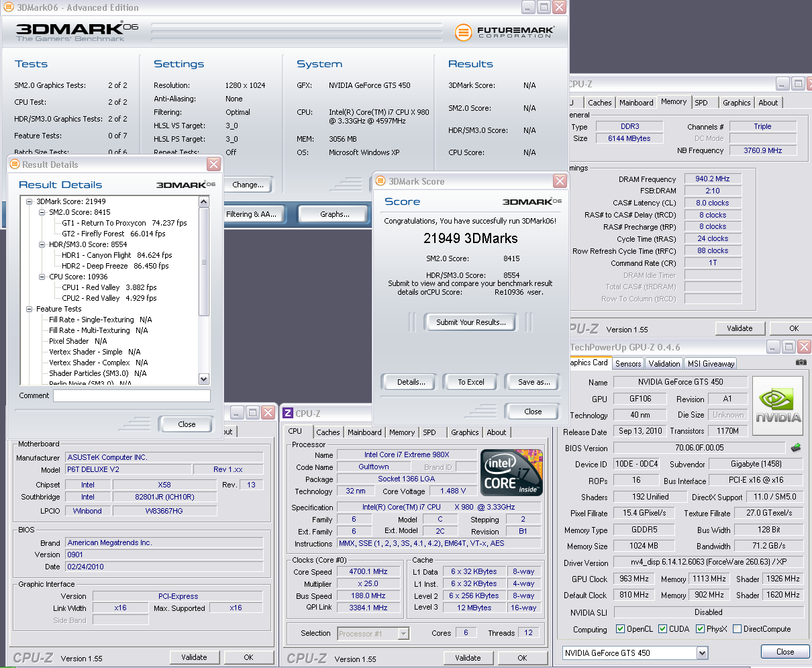Click the Futuremark orange logo icon

click(463, 32)
